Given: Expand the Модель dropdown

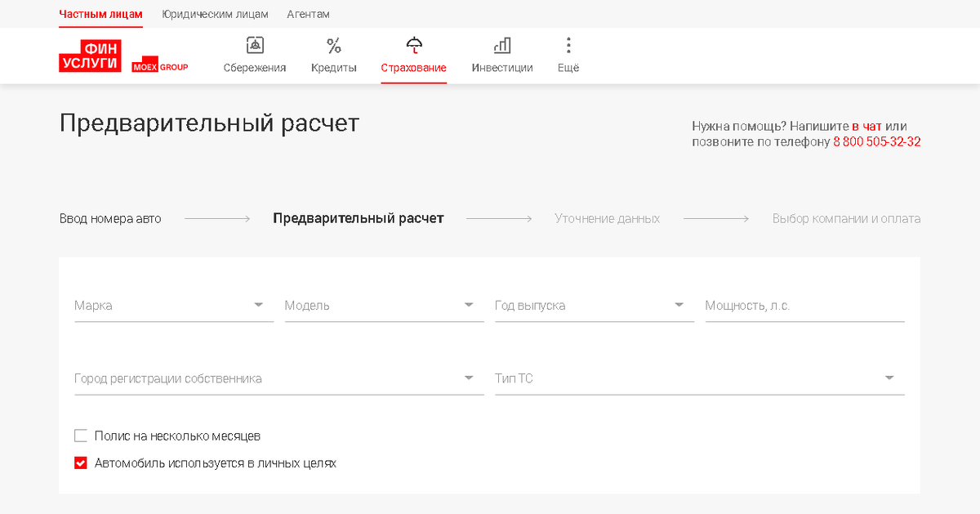Looking at the screenshot, I should [x=469, y=304].
